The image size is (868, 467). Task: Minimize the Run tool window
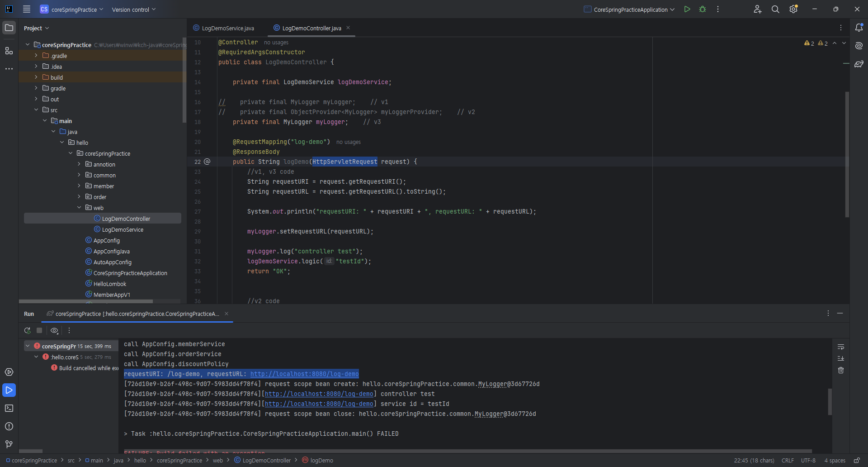[840, 313]
